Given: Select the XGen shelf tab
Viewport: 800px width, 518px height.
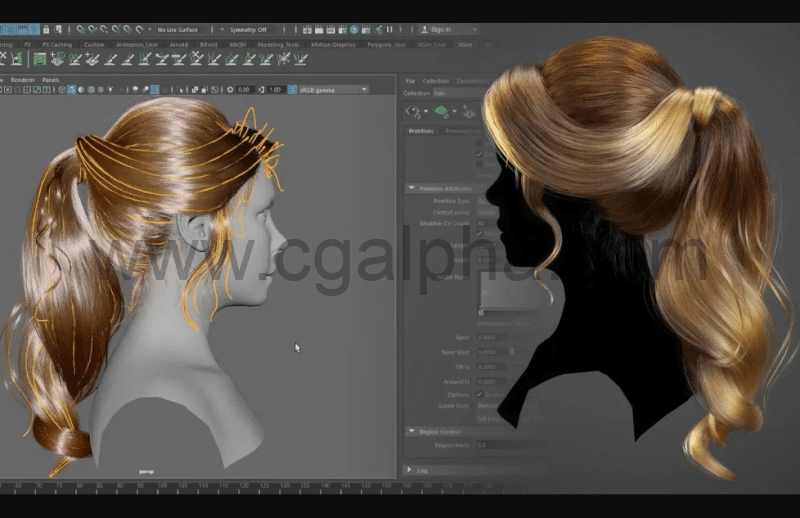Looking at the screenshot, I should pyautogui.click(x=465, y=45).
